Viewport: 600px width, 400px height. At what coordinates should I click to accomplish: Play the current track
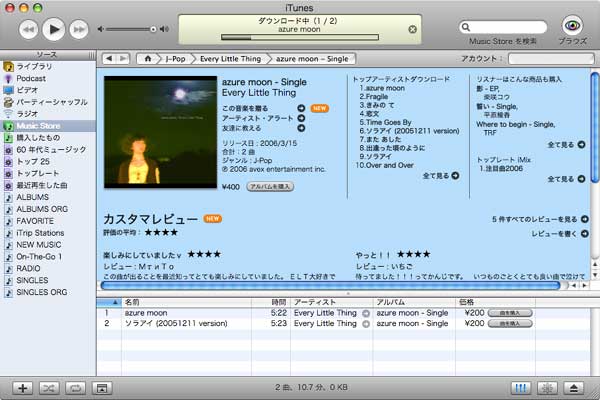54,29
